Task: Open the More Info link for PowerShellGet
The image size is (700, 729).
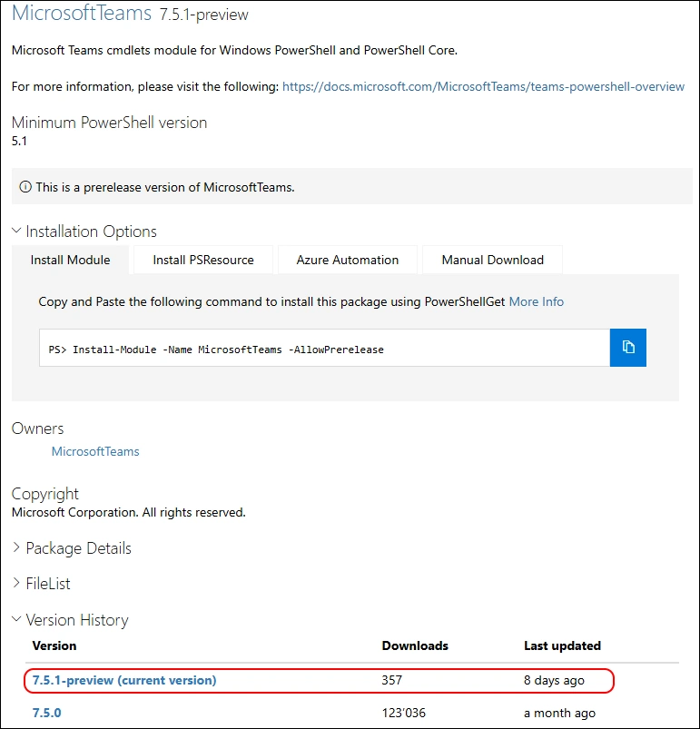Action: pos(536,301)
